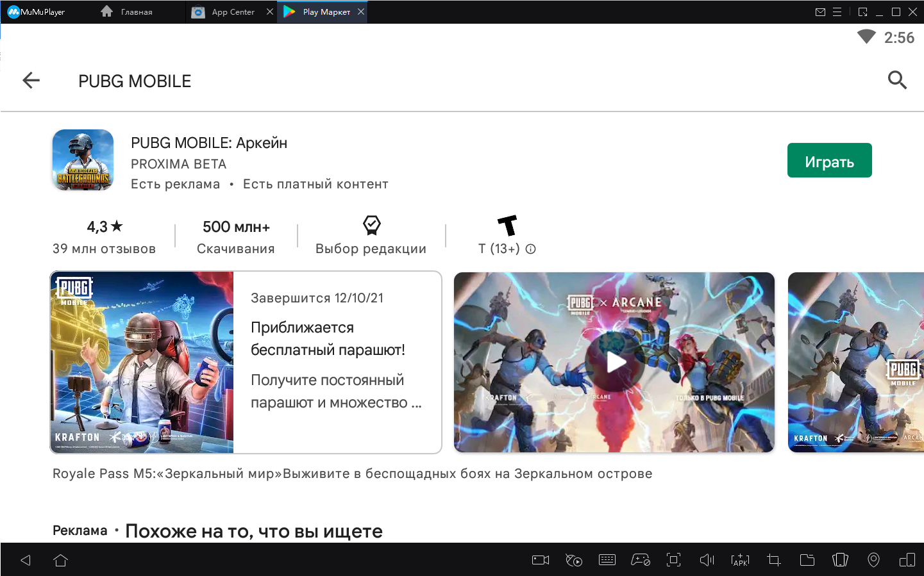The height and width of the screenshot is (576, 924).
Task: Open keyboard mapping settings icon
Action: 607,560
